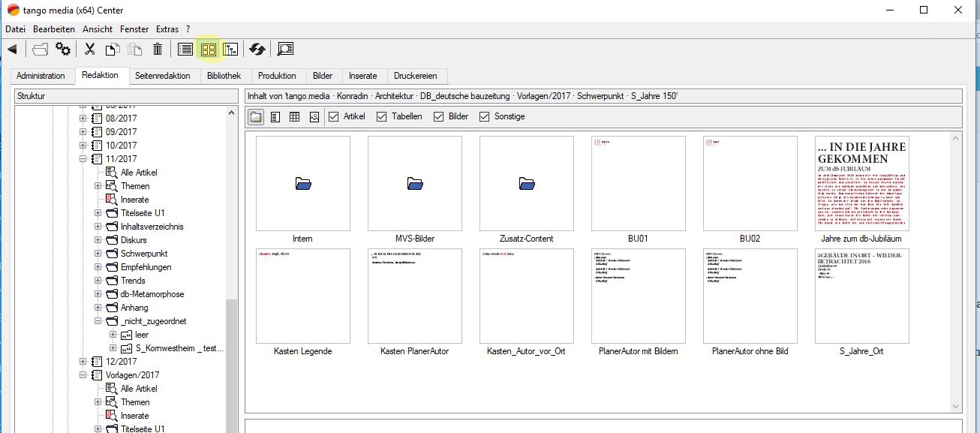Click the refresh arrows toolbar icon
This screenshot has width=980, height=433.
(x=257, y=50)
